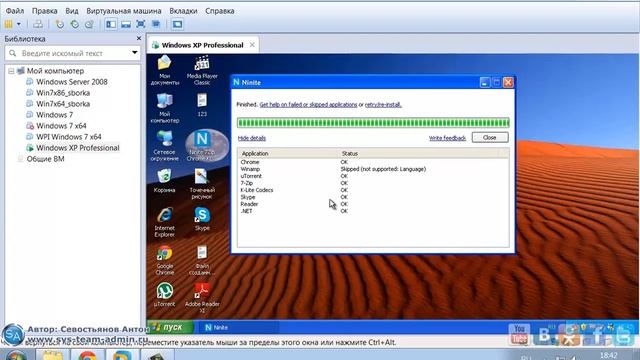Toggle the console view toolbar icon

[177, 24]
